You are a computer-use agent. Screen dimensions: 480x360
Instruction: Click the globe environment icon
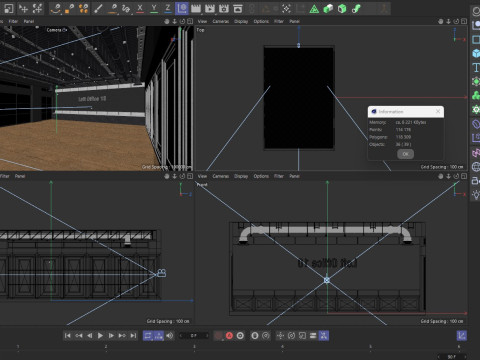[476, 167]
